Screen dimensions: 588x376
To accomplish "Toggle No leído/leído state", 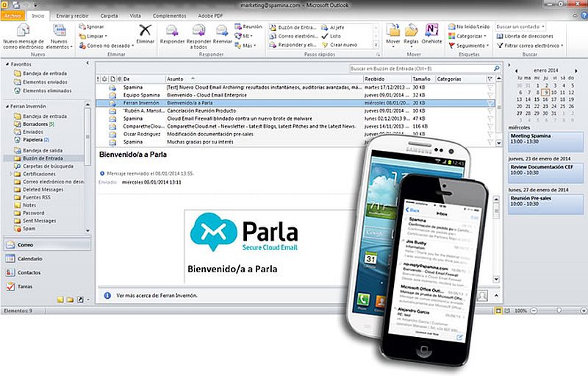I will pos(469,26).
